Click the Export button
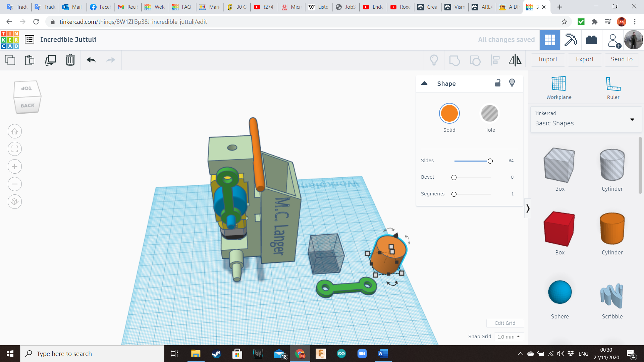 point(585,59)
